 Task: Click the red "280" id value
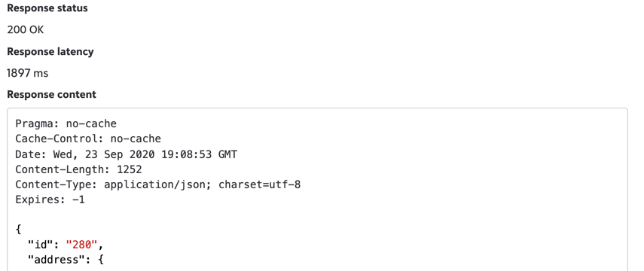(82, 245)
